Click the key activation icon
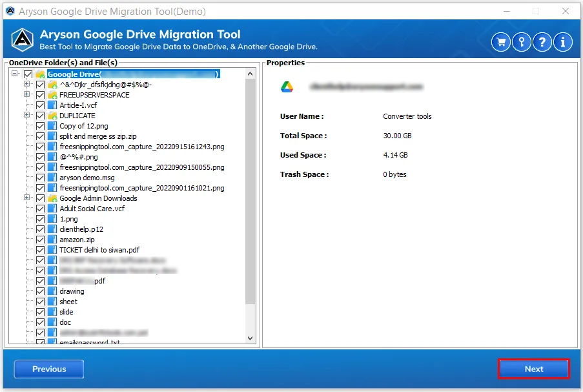The width and height of the screenshot is (583, 392). click(x=521, y=42)
